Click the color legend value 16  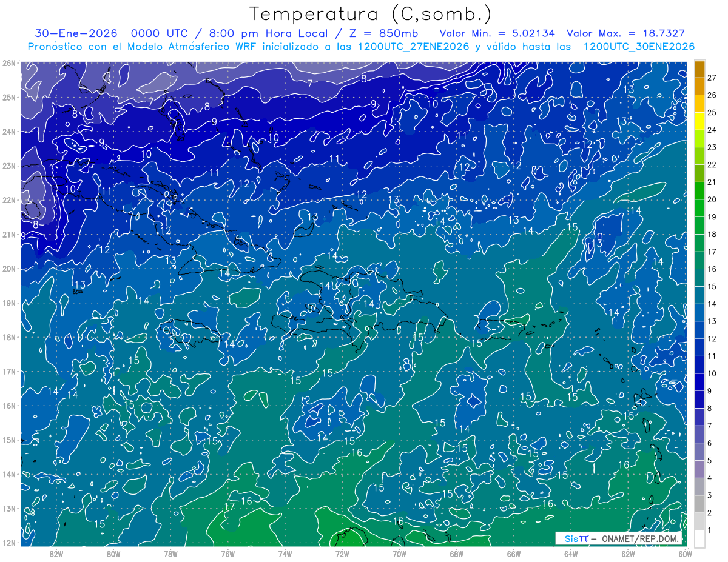pos(712,269)
